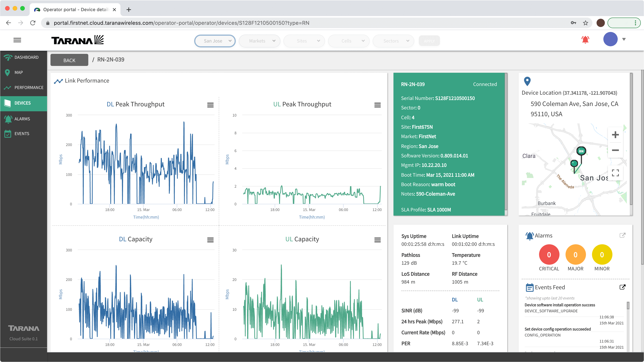Zoom out on the device location map
The width and height of the screenshot is (644, 362).
coord(615,150)
